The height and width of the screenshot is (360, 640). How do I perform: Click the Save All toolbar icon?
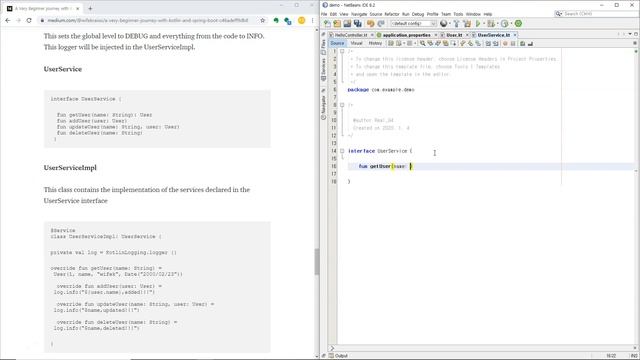tap(358, 24)
